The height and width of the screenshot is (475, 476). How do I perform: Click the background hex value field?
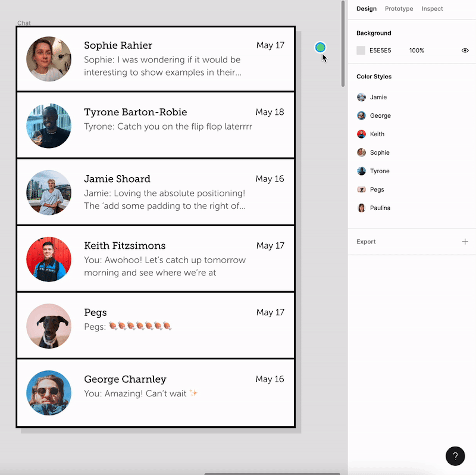point(380,51)
